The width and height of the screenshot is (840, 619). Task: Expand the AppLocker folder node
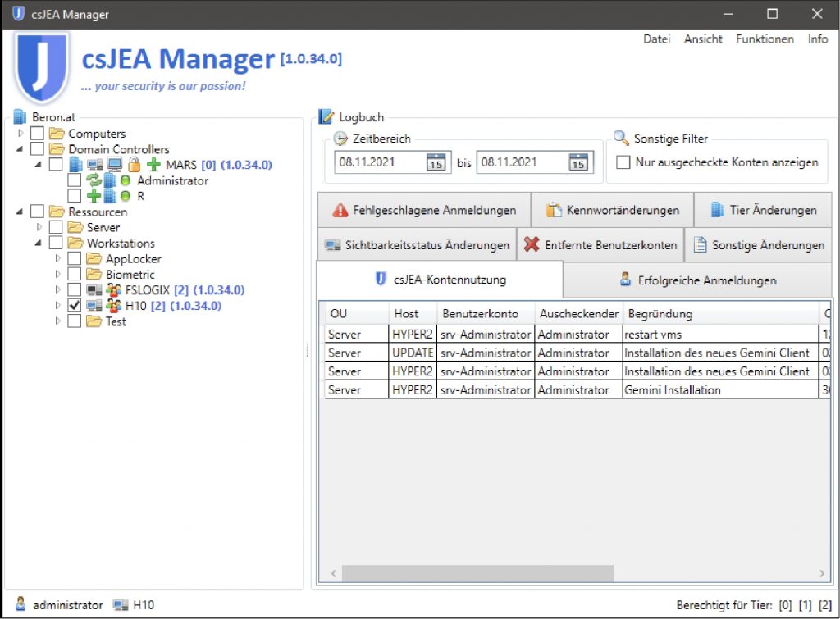click(58, 259)
